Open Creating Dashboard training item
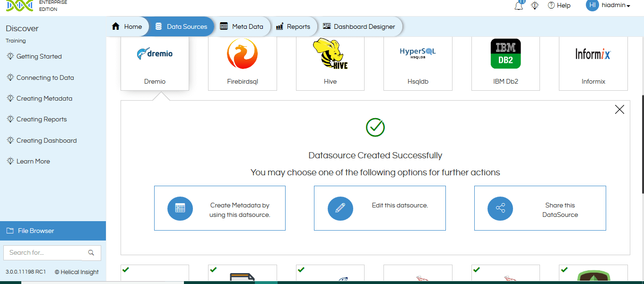The width and height of the screenshot is (644, 284). coord(46,140)
